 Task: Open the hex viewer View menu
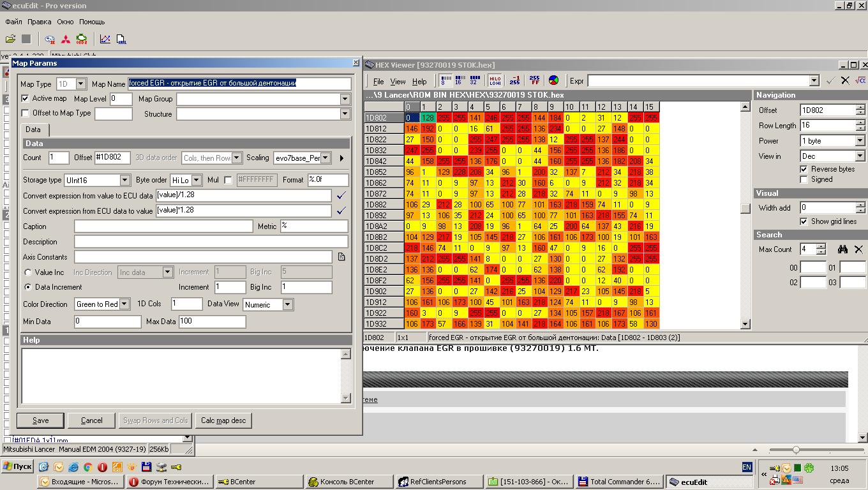click(x=398, y=82)
